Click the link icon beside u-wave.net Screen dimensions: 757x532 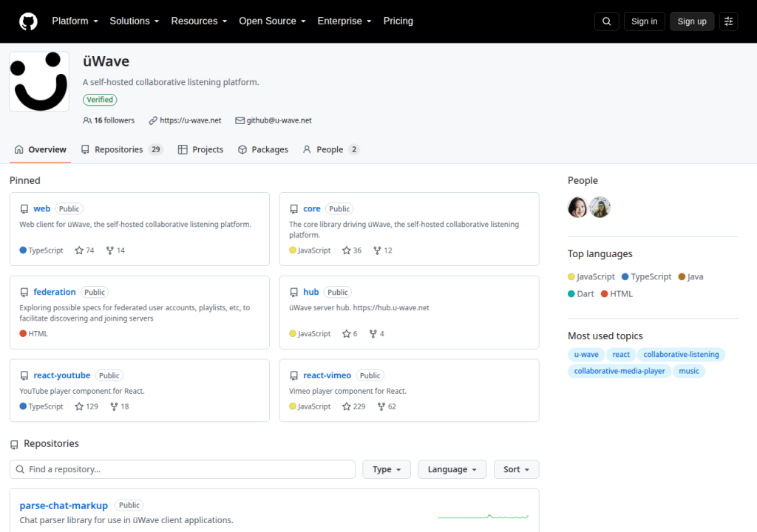point(153,120)
